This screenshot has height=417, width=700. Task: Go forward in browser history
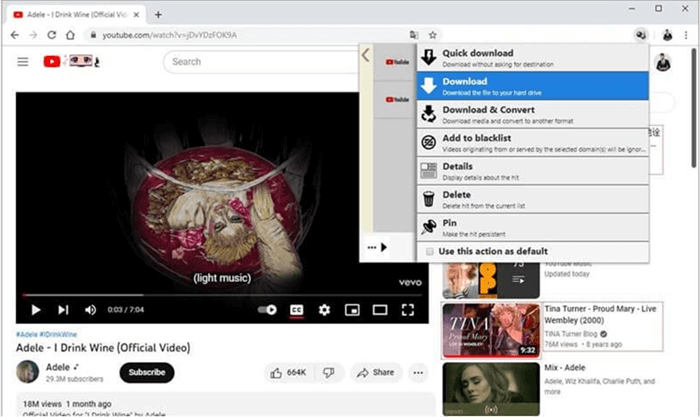point(33,35)
